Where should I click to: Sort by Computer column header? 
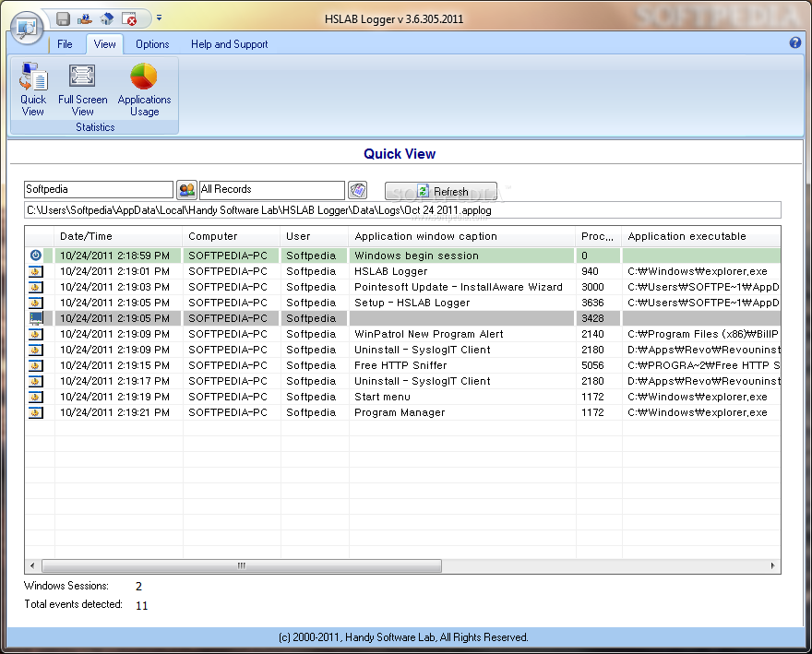click(231, 236)
